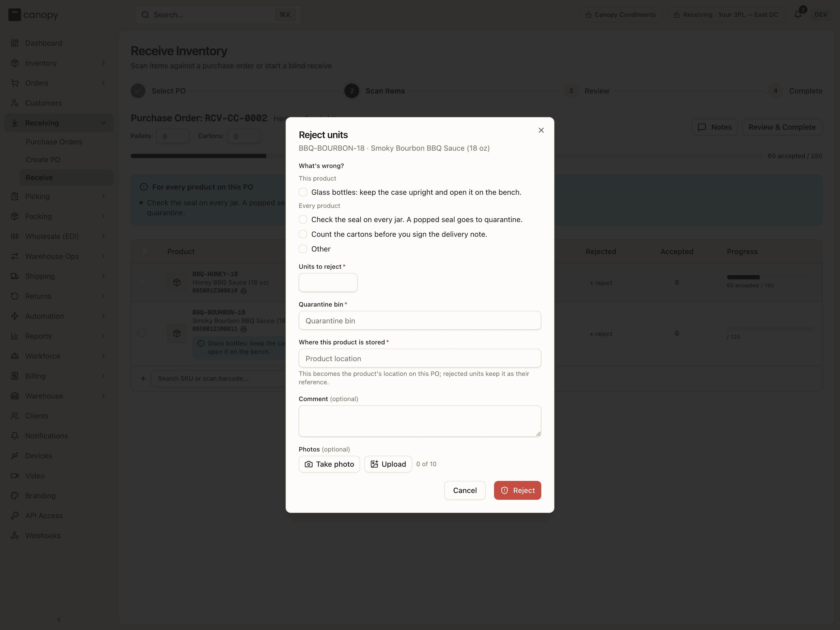Click the Upload photo button
The width and height of the screenshot is (840, 630).
(x=388, y=464)
